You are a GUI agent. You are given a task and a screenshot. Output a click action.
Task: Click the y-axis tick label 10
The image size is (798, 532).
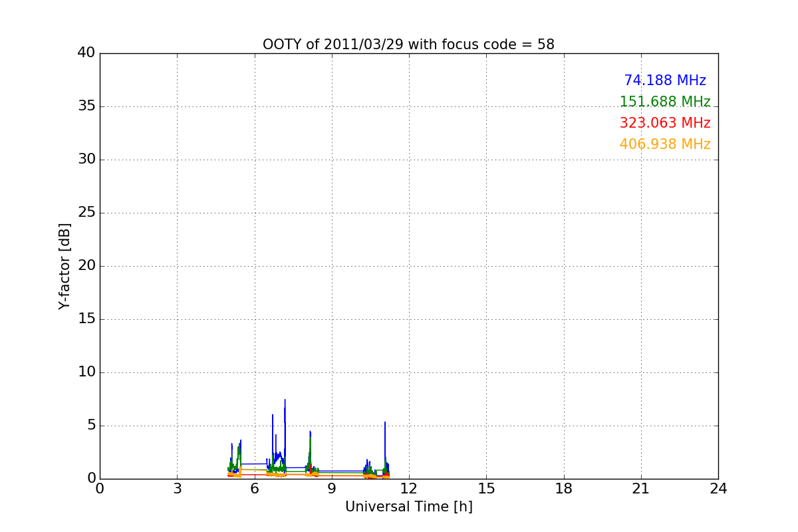[86, 372]
